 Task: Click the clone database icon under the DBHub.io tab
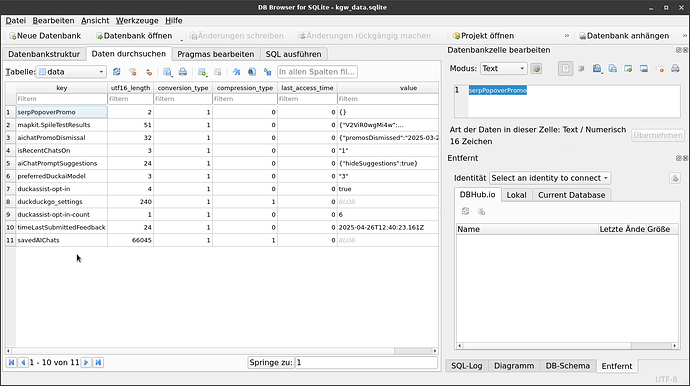tap(481, 211)
